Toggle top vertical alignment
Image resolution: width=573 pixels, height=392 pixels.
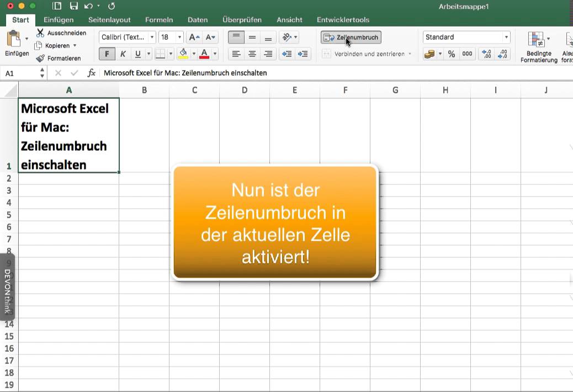[x=236, y=37]
